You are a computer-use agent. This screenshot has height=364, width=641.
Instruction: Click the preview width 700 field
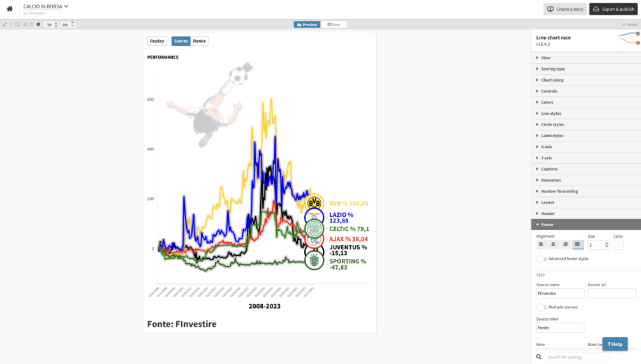(48, 25)
